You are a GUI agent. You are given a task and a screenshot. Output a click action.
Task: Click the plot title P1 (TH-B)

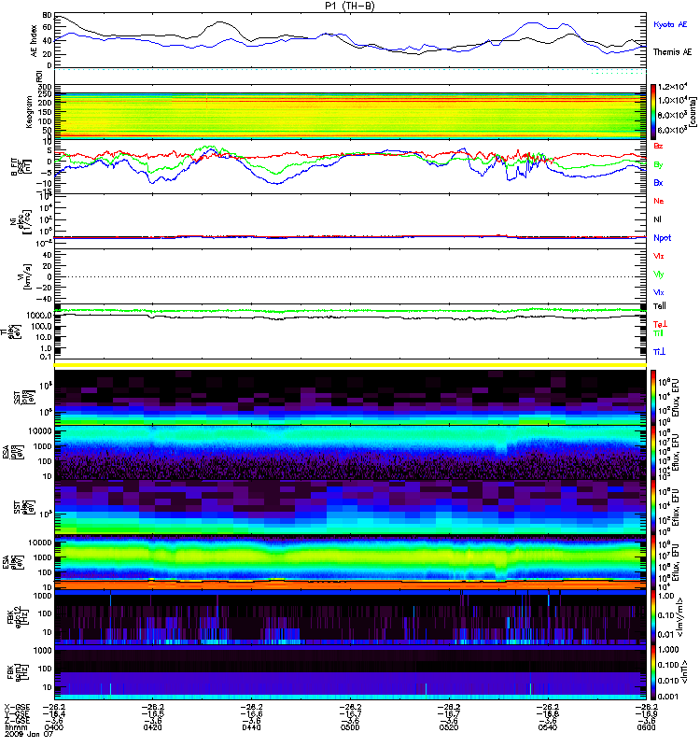(350, 7)
